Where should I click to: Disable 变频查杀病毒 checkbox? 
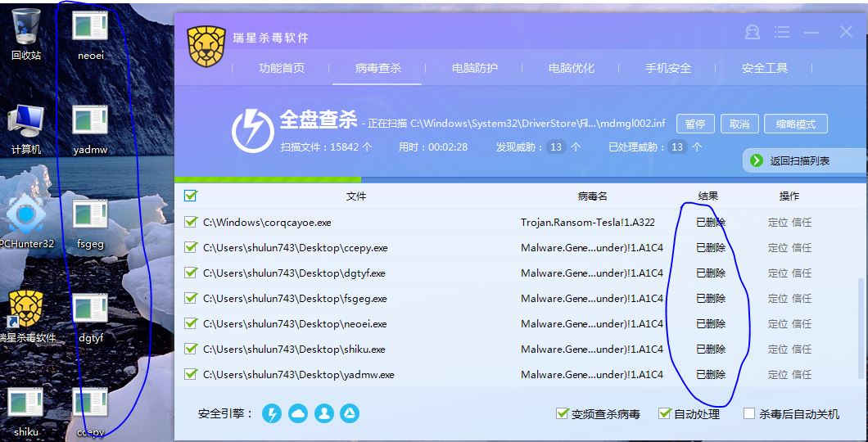click(563, 413)
